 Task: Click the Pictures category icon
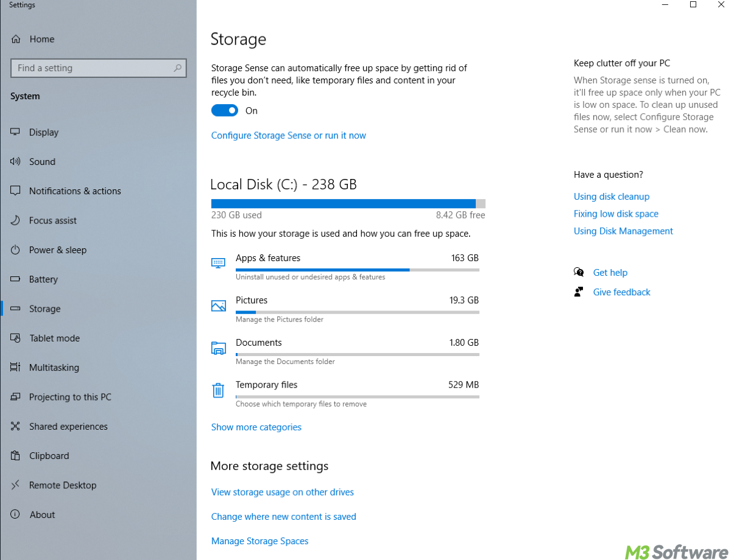pos(218,306)
